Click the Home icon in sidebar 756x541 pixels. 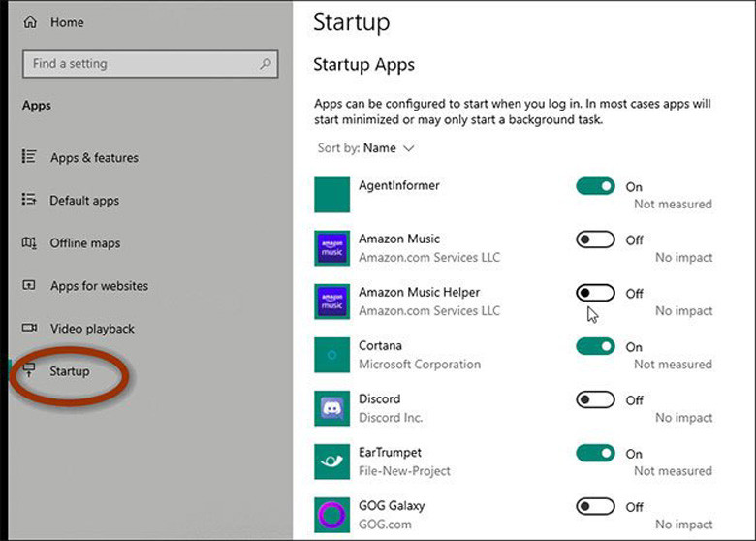coord(30,22)
